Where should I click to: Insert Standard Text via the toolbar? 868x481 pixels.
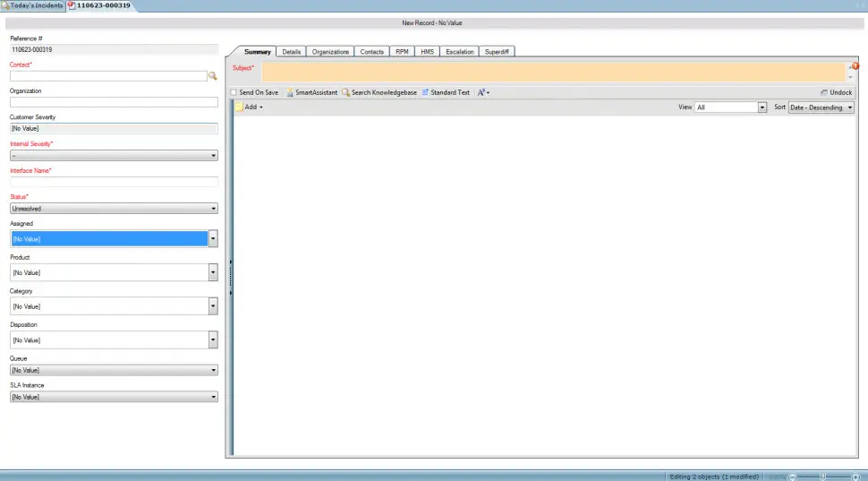[446, 92]
